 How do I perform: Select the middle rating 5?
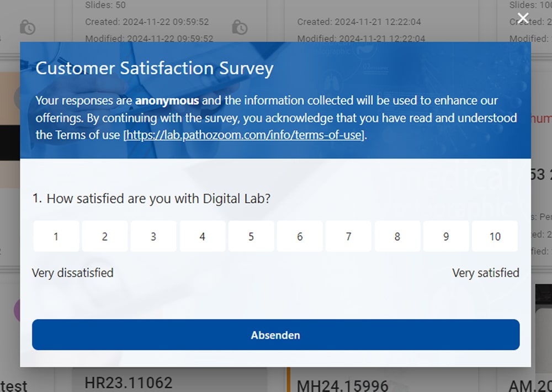251,236
